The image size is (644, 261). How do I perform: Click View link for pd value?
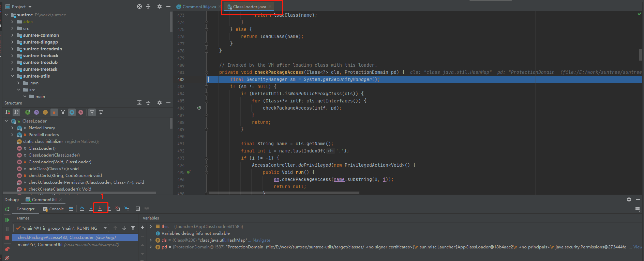[x=638, y=247]
